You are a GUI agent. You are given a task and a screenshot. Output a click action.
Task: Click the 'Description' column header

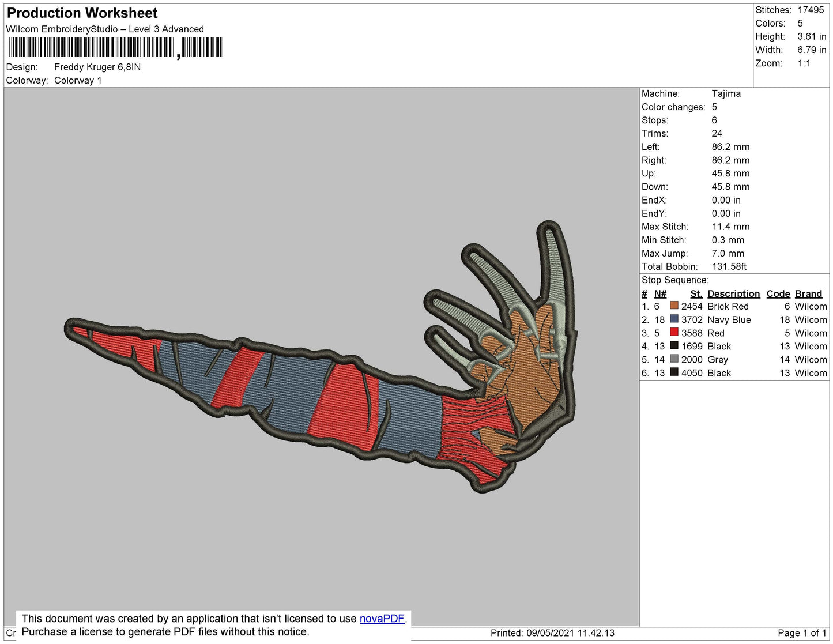734,293
